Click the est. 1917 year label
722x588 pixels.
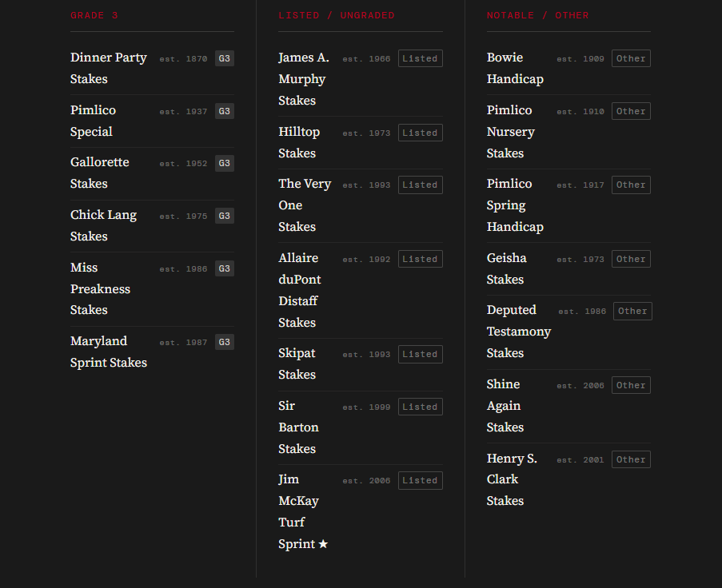point(580,185)
